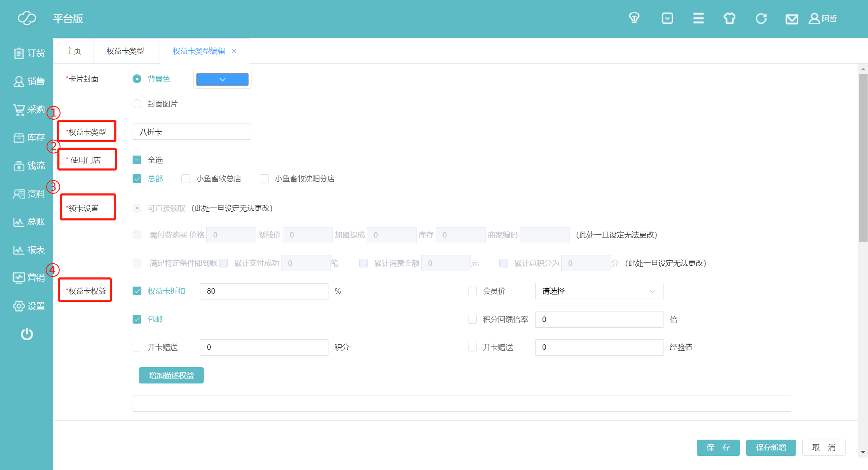Uncheck the 包邮 free shipping checkbox
The image size is (868, 470).
(x=137, y=319)
